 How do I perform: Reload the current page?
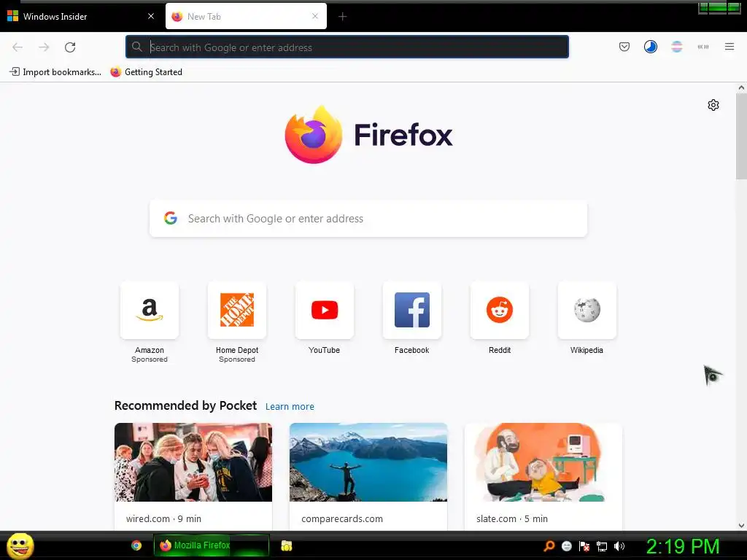[x=70, y=47]
